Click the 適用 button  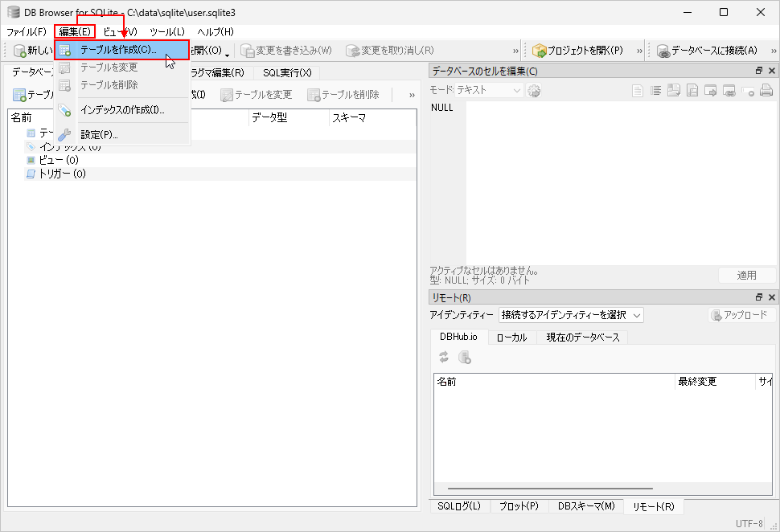[746, 275]
